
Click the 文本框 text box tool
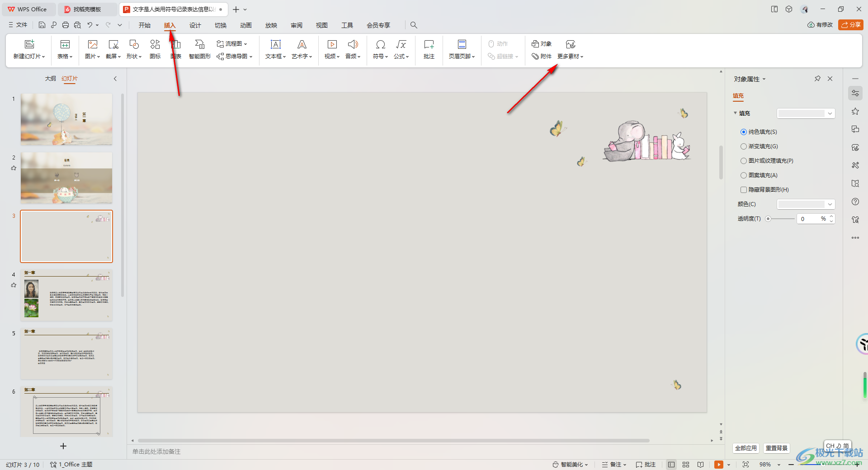(276, 49)
